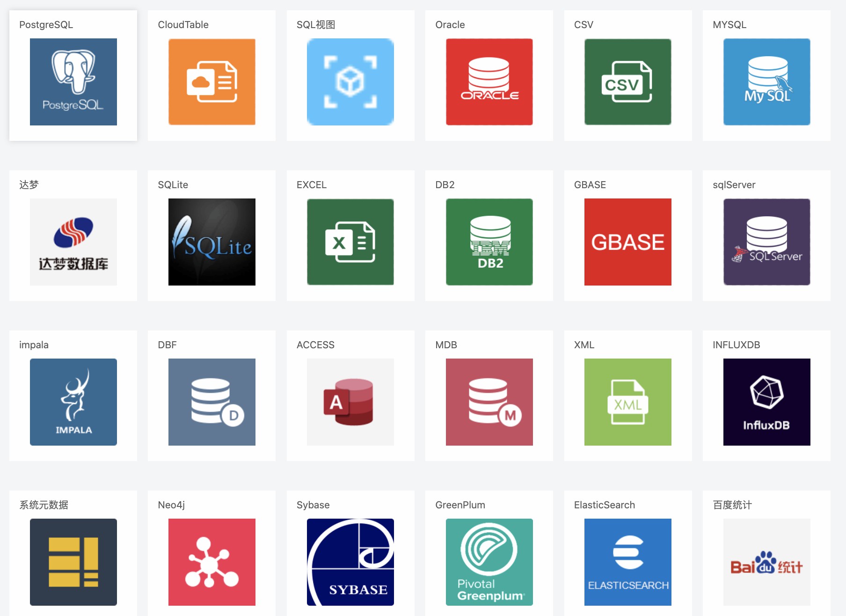Click the 达梦数据库 logo
The width and height of the screenshot is (846, 616).
coord(73,242)
